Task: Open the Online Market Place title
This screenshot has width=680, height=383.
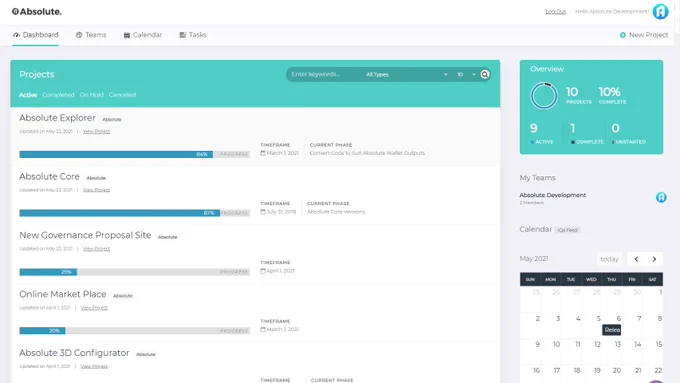Action: click(62, 295)
